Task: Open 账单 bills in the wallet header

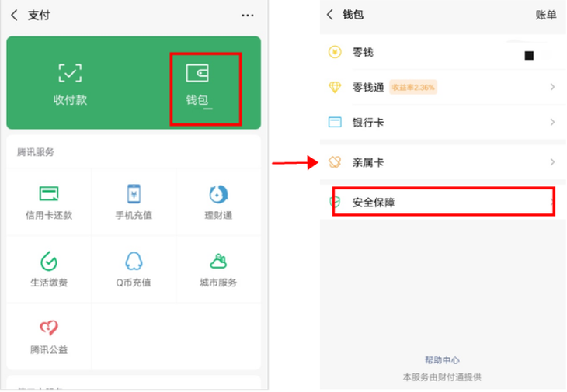Action: 546,15
